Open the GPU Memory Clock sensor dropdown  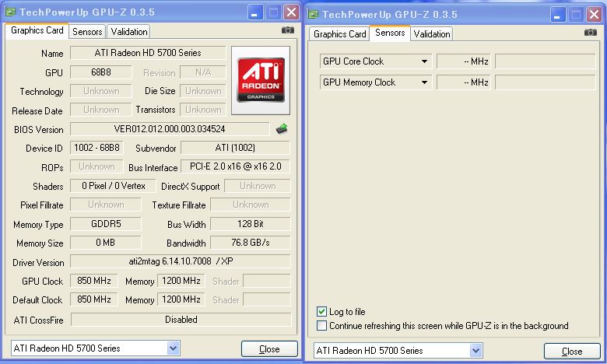(x=425, y=82)
